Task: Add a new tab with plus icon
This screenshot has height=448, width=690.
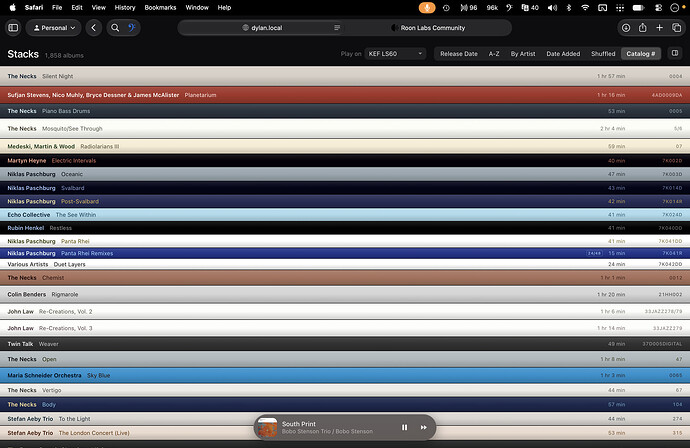Action: pyautogui.click(x=659, y=28)
